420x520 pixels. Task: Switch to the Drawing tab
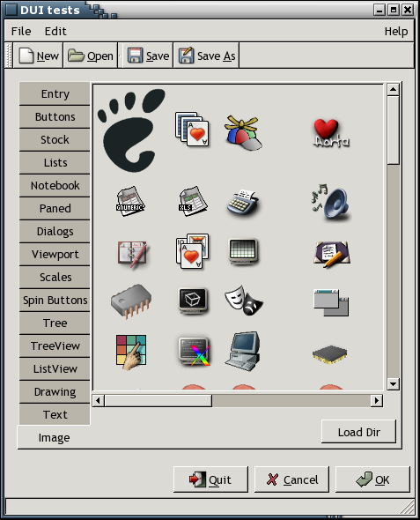(x=55, y=391)
